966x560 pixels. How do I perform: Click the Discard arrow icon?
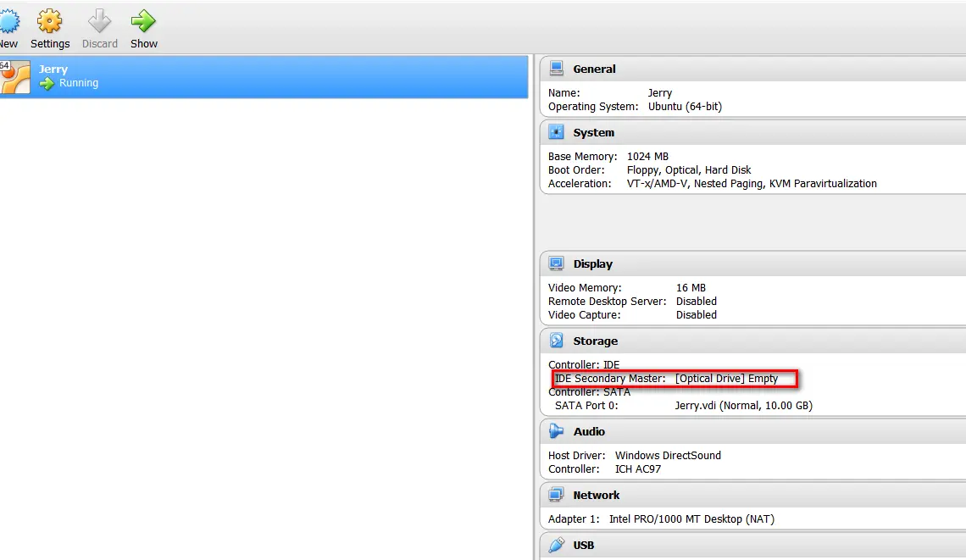[x=99, y=21]
